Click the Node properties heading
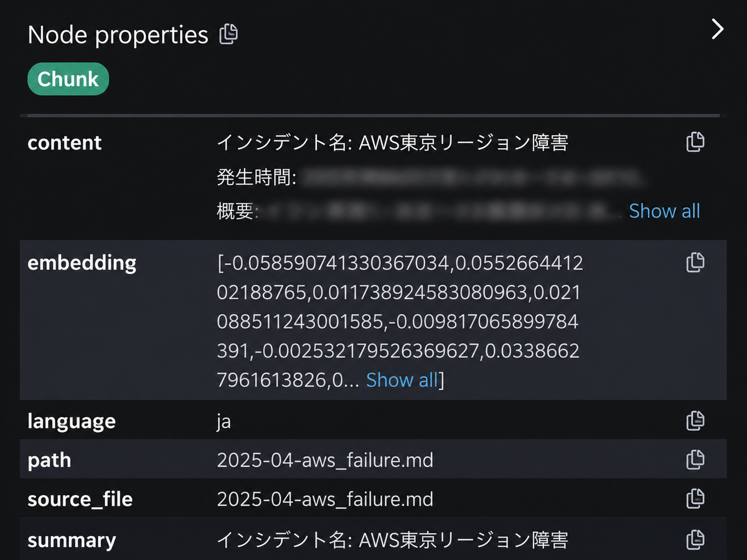The height and width of the screenshot is (560, 747). 118,35
